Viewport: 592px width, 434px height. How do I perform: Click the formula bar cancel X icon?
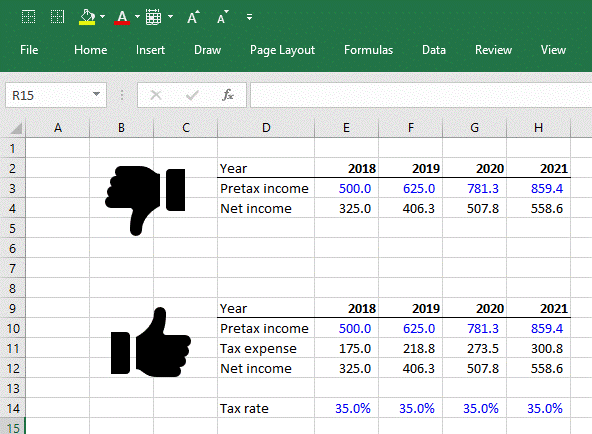pyautogui.click(x=156, y=95)
